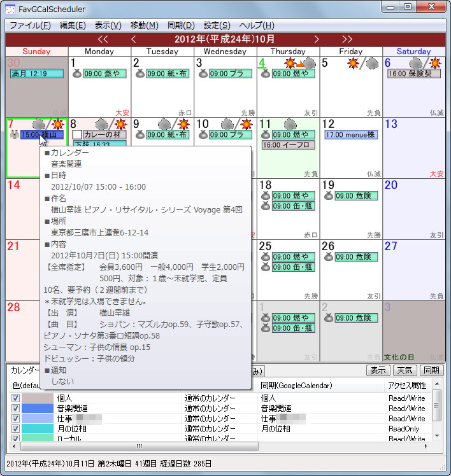Click the trash bag icon on October 2
451x476 pixels.
click(140, 73)
